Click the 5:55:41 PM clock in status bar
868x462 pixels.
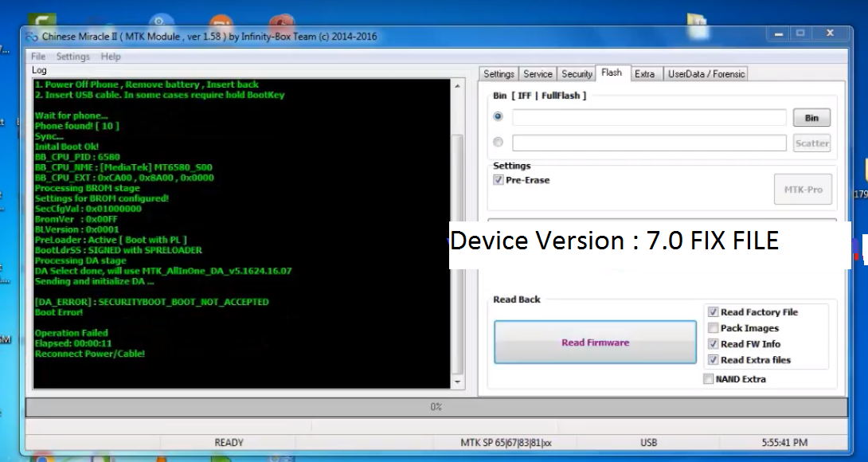[784, 443]
